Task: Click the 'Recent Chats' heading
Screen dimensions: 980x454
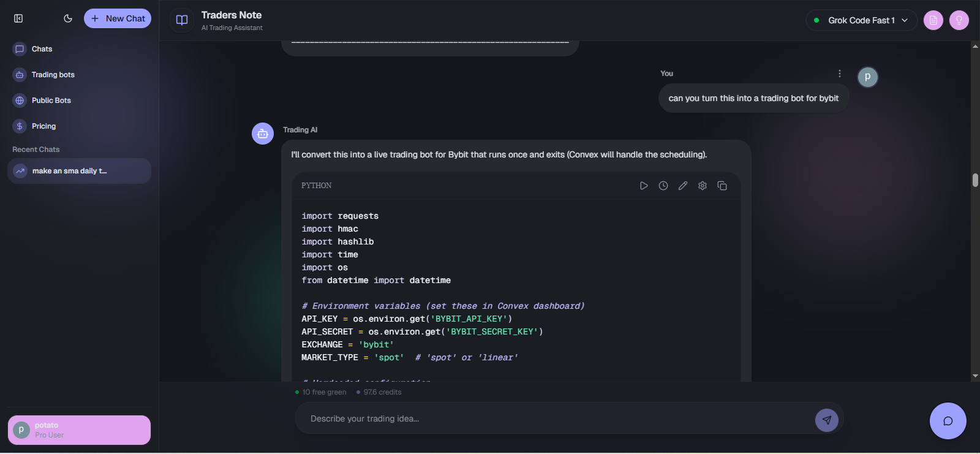Action: (x=36, y=149)
